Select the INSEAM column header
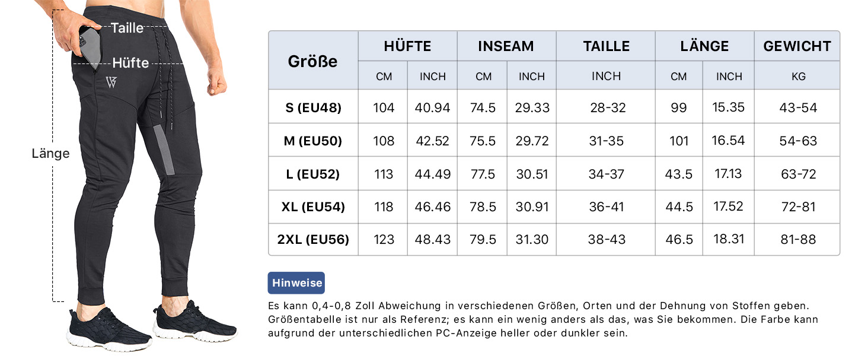The image size is (868, 356). (x=506, y=46)
